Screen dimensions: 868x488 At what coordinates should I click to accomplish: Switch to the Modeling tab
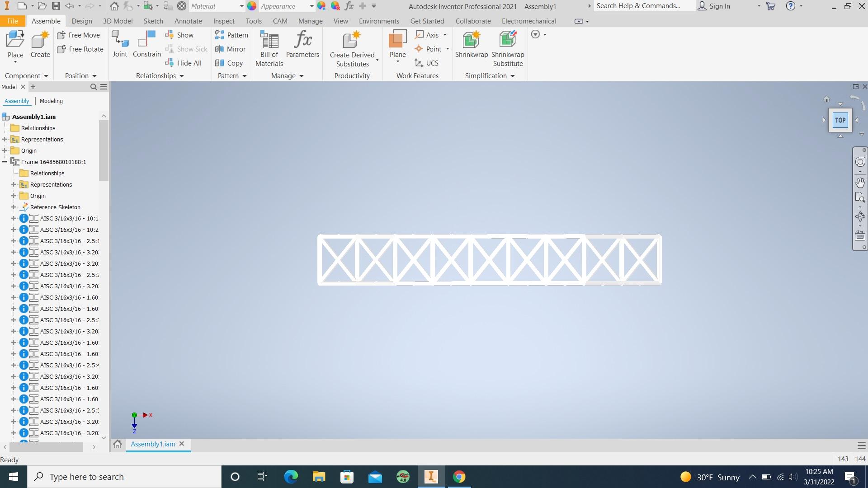[51, 101]
